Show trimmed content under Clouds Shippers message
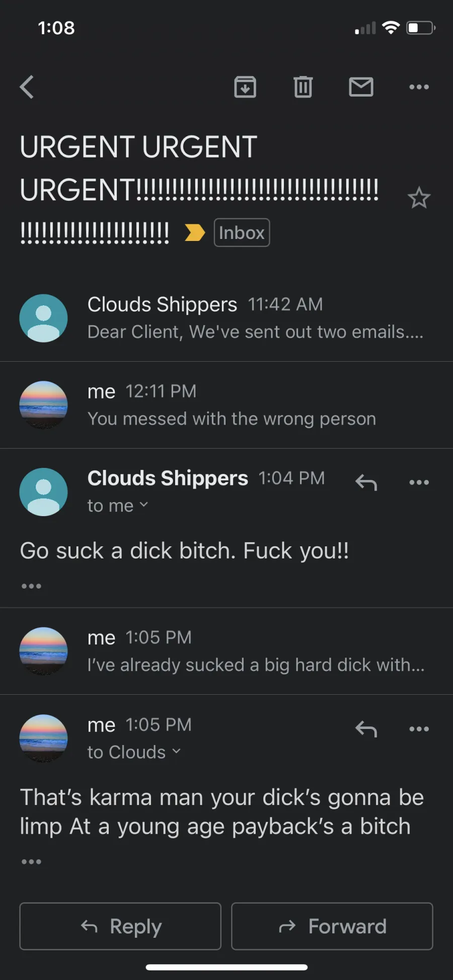 [31, 586]
